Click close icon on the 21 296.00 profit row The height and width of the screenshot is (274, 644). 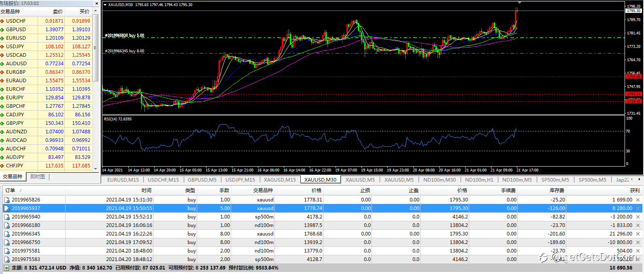coord(638,234)
